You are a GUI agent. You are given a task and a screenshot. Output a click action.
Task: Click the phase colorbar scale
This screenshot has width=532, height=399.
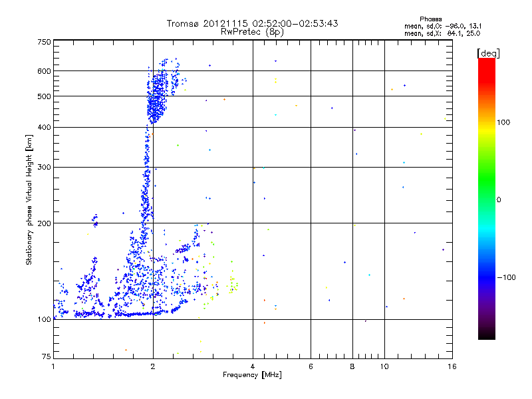click(487, 198)
